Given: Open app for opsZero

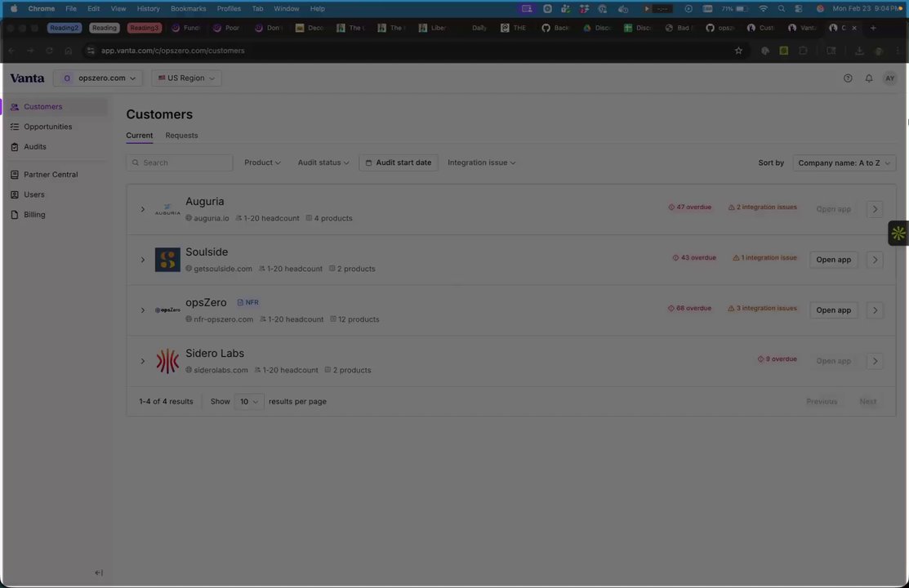Looking at the screenshot, I should pos(833,310).
